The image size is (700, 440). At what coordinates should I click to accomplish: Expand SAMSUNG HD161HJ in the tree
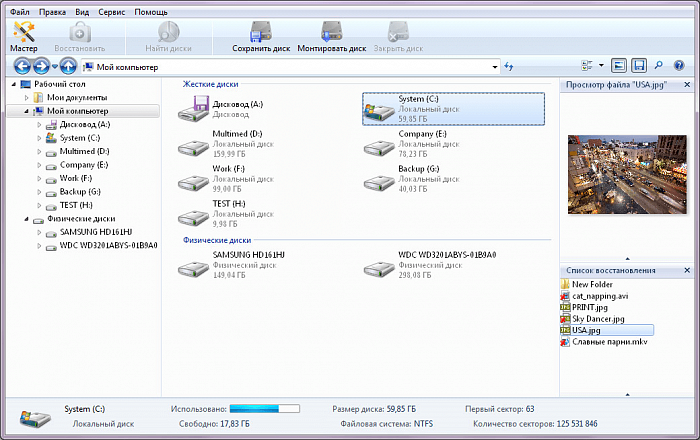39,232
